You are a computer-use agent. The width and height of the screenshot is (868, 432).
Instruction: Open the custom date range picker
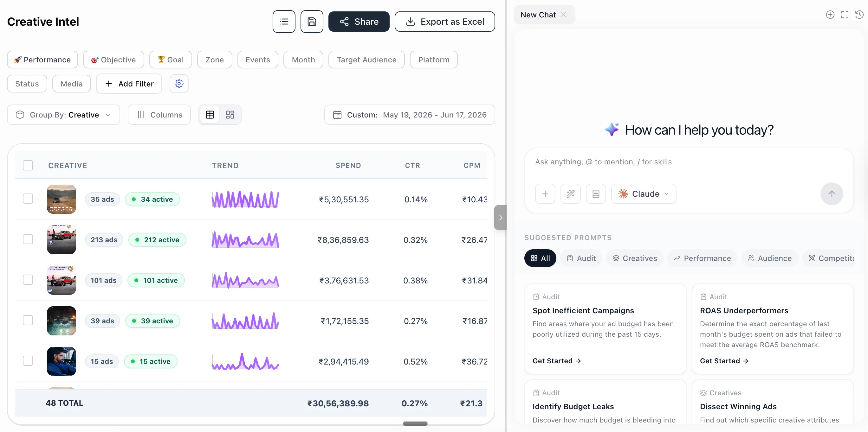pyautogui.click(x=409, y=115)
